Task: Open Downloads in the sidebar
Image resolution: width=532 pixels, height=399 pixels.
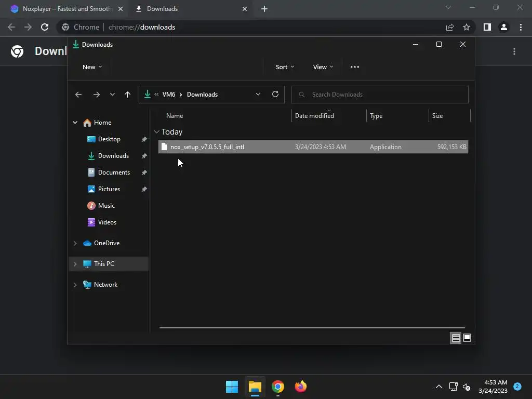Action: click(108, 156)
